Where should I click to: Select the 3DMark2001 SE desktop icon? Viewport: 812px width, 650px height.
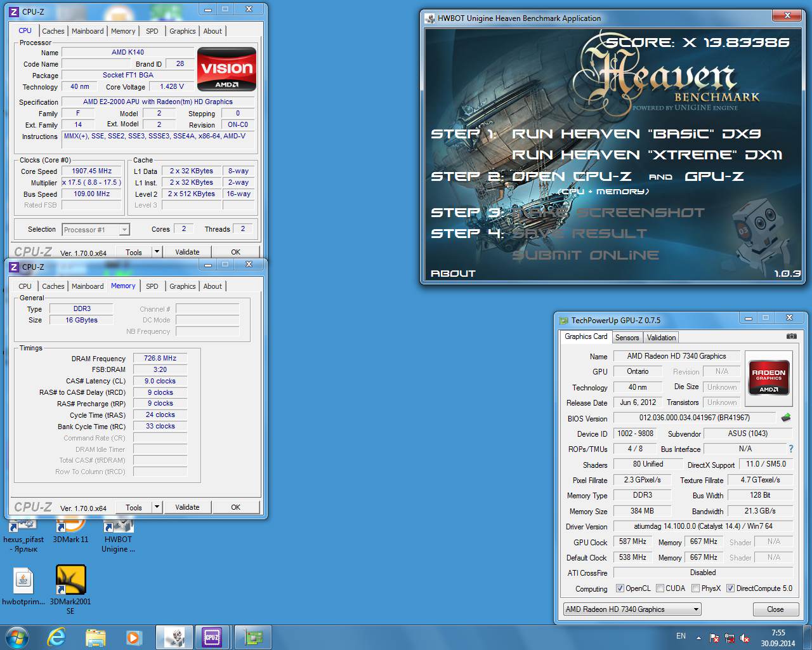70,590
